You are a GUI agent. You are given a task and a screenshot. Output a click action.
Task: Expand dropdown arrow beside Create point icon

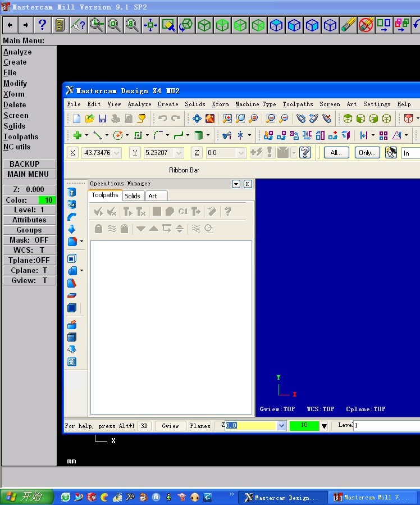click(86, 135)
